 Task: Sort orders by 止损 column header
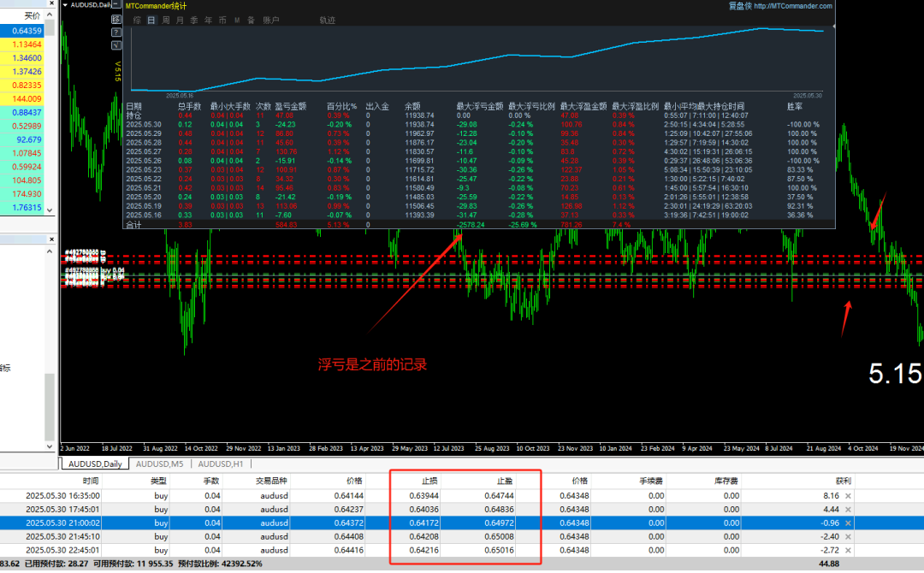[x=429, y=481]
